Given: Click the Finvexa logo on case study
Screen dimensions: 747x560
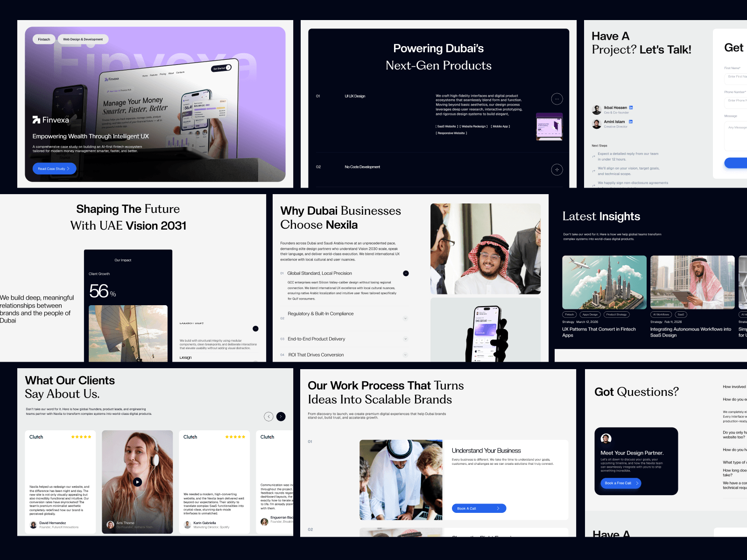Looking at the screenshot, I should 50,120.
